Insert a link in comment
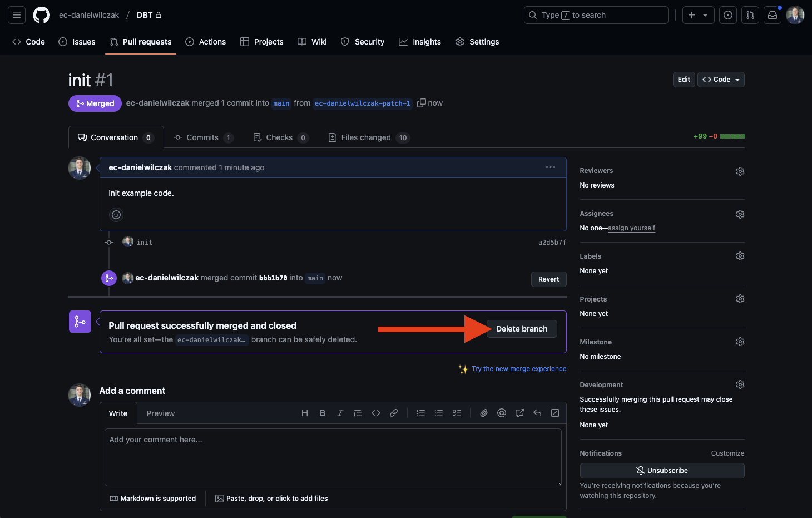The image size is (812, 518). [x=394, y=413]
